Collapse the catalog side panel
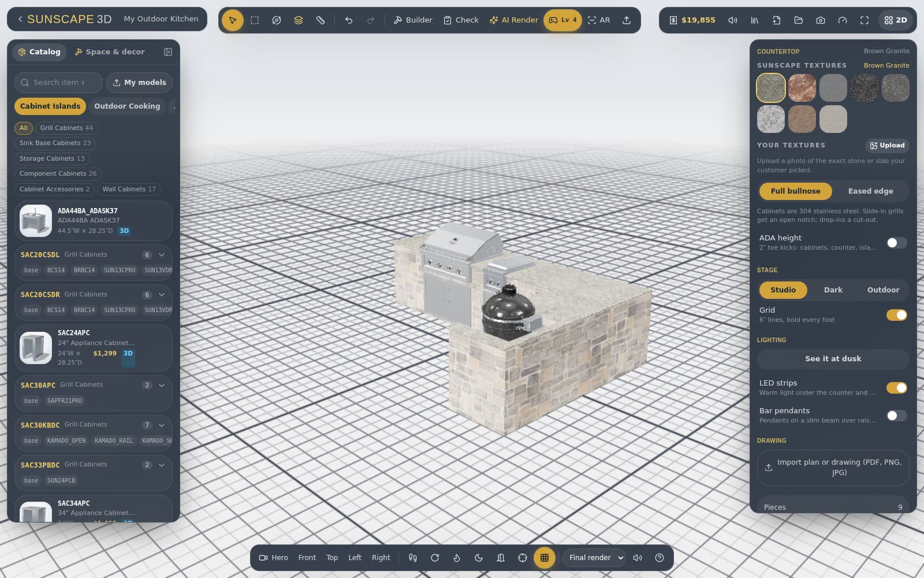This screenshot has height=578, width=924. pos(168,52)
